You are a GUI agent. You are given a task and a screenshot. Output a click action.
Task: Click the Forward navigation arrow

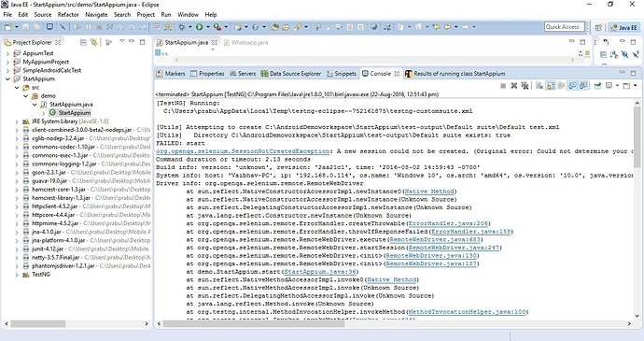point(465,27)
